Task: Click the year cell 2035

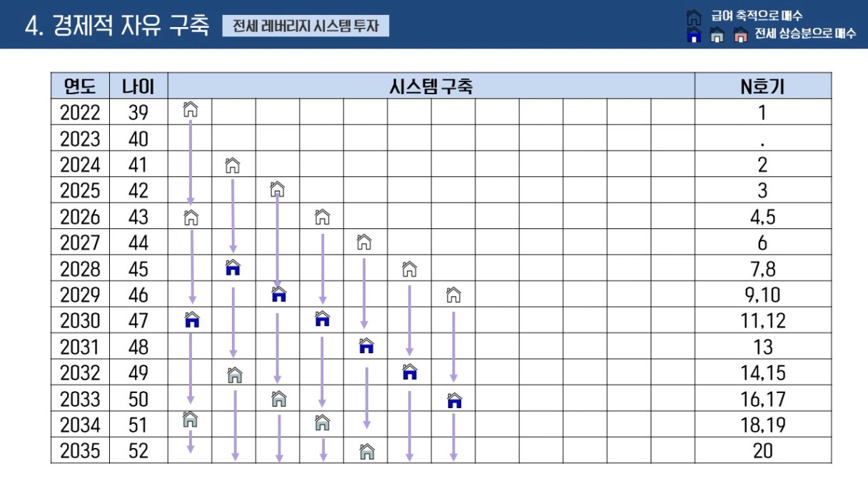Action: (80, 451)
